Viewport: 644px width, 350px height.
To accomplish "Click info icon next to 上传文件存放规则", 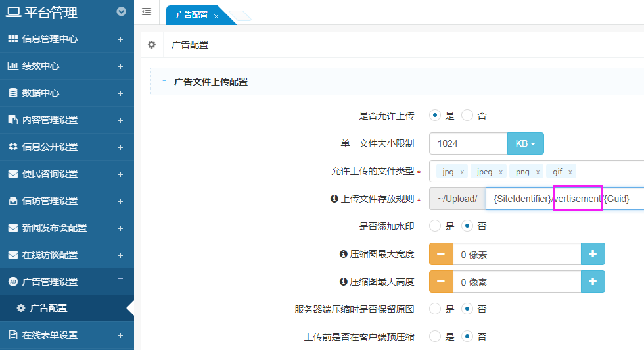I will click(334, 199).
